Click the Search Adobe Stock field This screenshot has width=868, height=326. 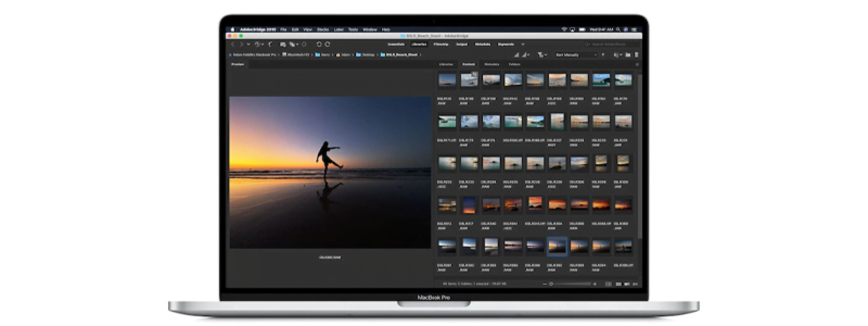tap(611, 44)
